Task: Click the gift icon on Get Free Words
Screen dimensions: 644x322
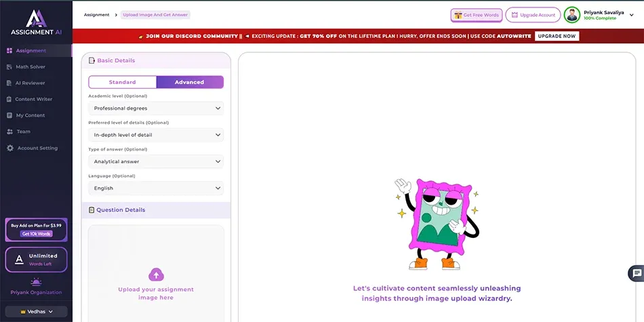Action: pyautogui.click(x=458, y=15)
